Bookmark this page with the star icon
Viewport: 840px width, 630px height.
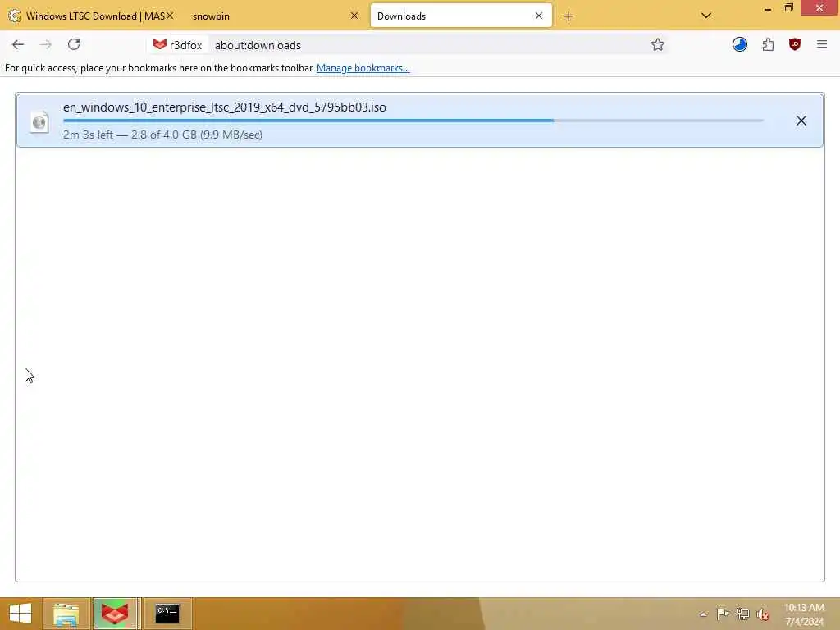(657, 45)
